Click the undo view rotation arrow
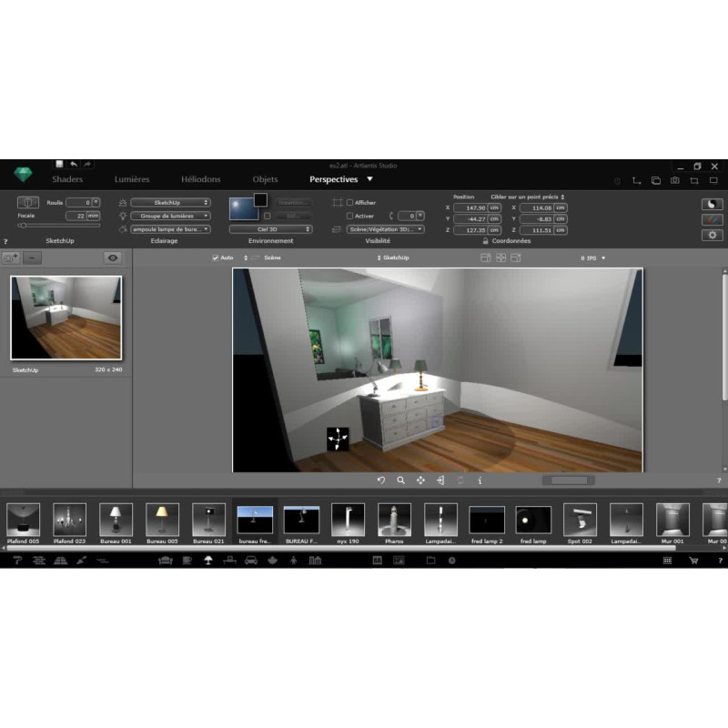Image resolution: width=728 pixels, height=728 pixels. [380, 480]
